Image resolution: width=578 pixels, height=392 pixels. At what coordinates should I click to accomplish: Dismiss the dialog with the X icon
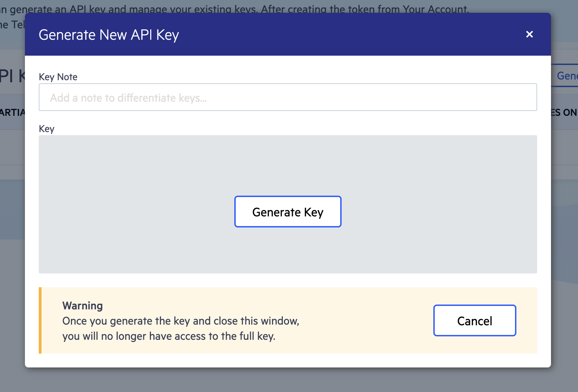pyautogui.click(x=529, y=34)
